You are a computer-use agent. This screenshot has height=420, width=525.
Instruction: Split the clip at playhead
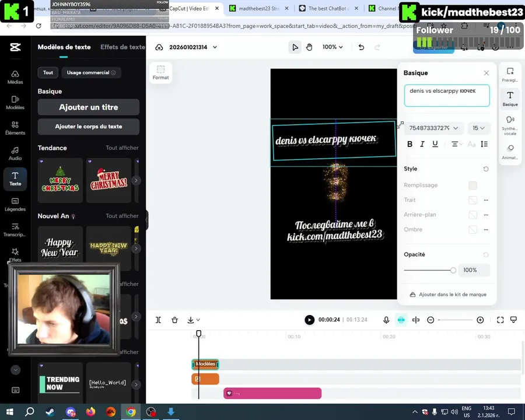pos(158,320)
